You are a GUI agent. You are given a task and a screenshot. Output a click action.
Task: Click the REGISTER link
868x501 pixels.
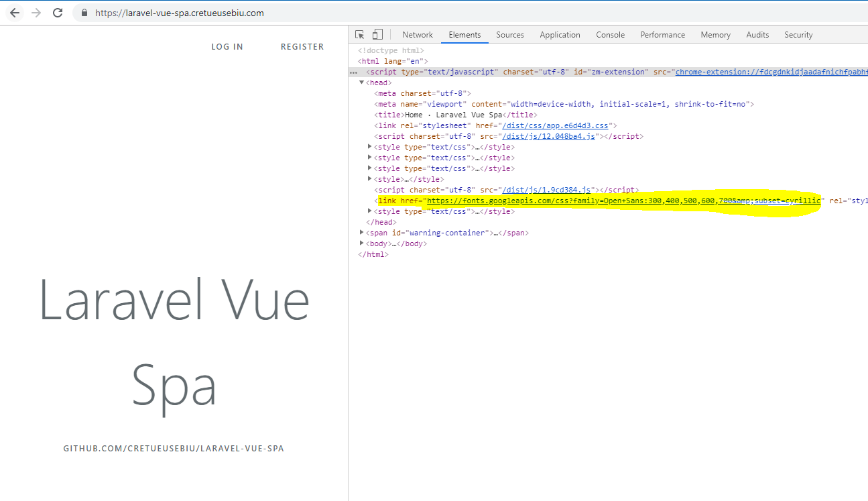coord(302,46)
